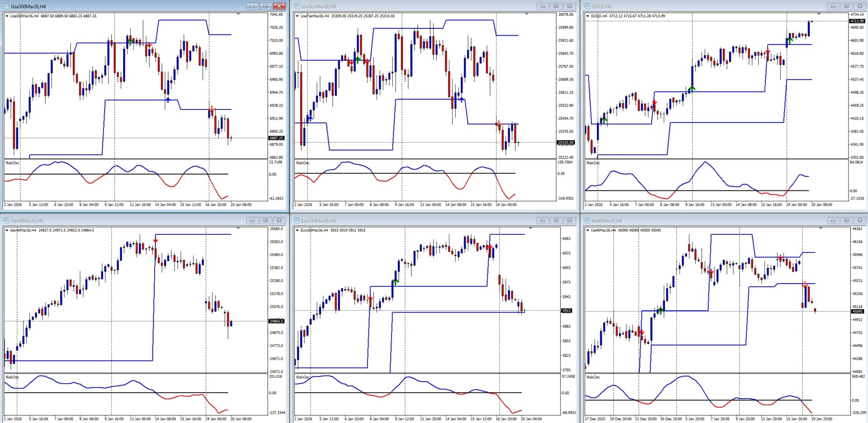Click the Usa500Mar26 chart window icon

click(7, 6)
